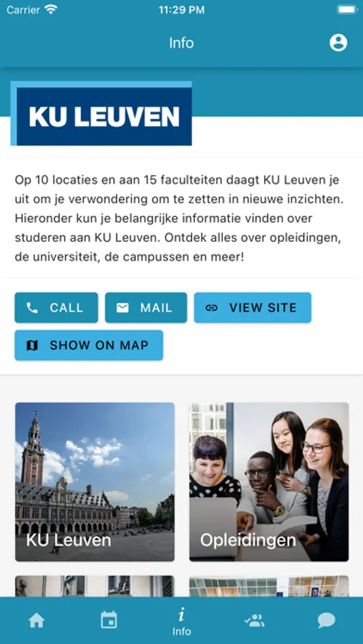Open the calendar tab icon
Screen dimensions: 363x644
tap(109, 620)
